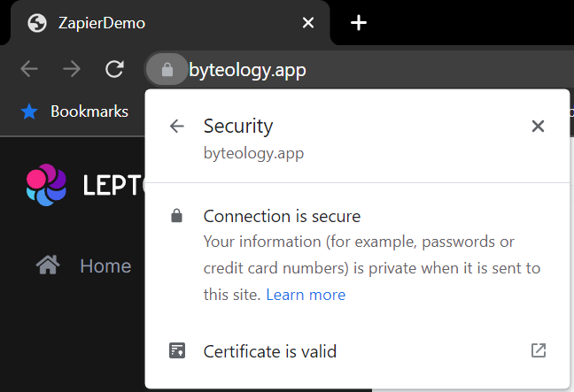Open the Learn more link

[x=306, y=295]
